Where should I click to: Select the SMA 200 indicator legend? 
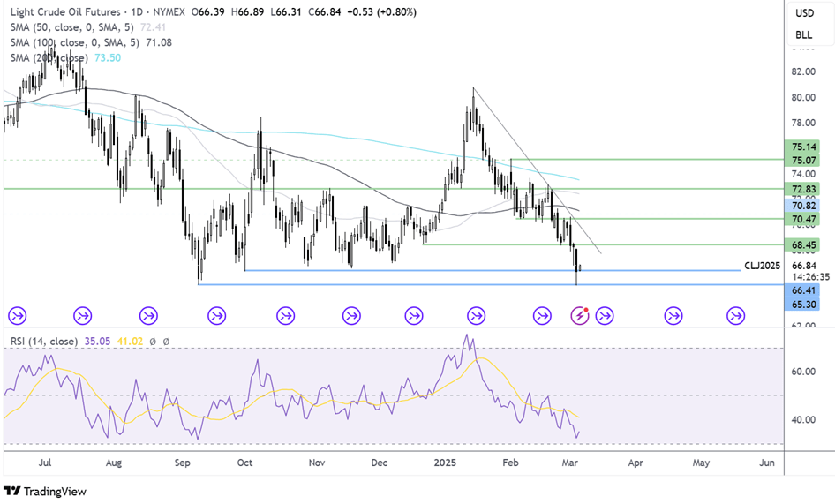(49, 57)
